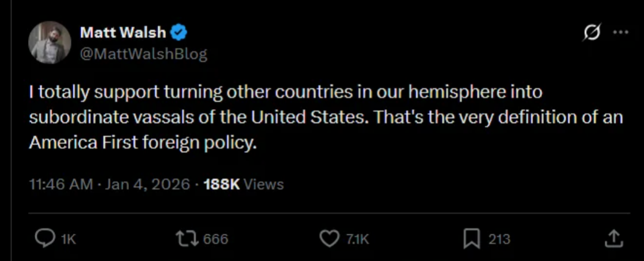Click the 666 reposts count
The height and width of the screenshot is (261, 644).
pyautogui.click(x=215, y=240)
